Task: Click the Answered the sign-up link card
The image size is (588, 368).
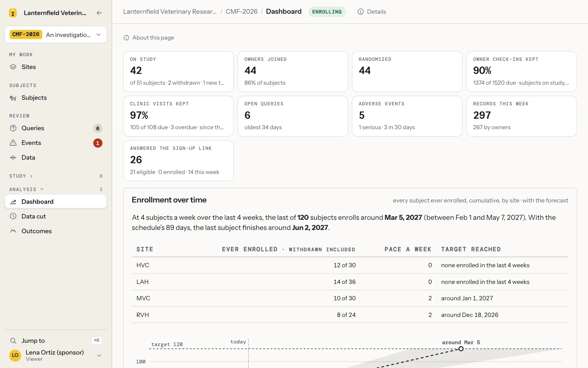Action: (178, 161)
